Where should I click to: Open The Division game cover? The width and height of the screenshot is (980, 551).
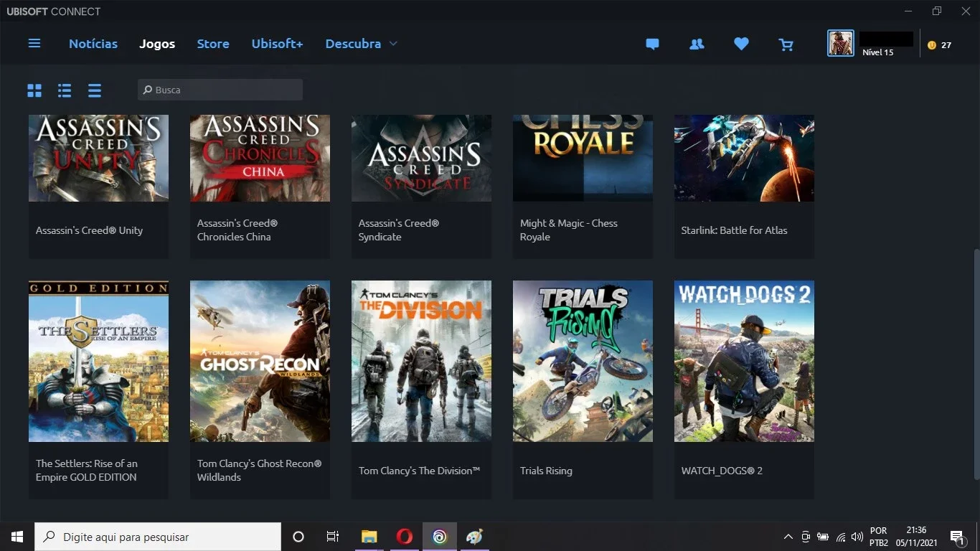421,361
